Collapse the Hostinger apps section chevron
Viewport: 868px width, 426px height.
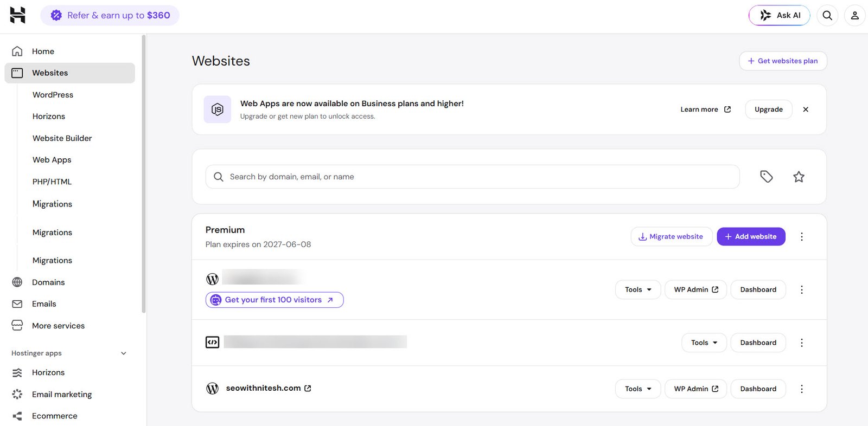coord(124,353)
